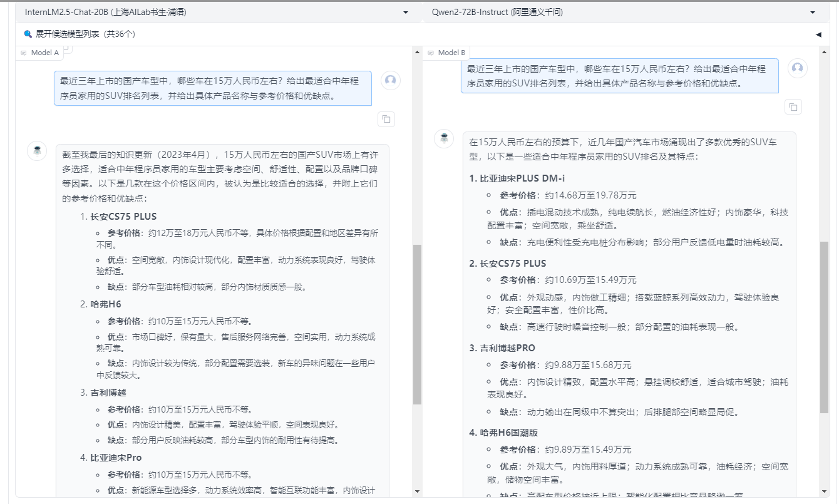Click heading '2. 哈弗H6' in Model A

(100, 304)
